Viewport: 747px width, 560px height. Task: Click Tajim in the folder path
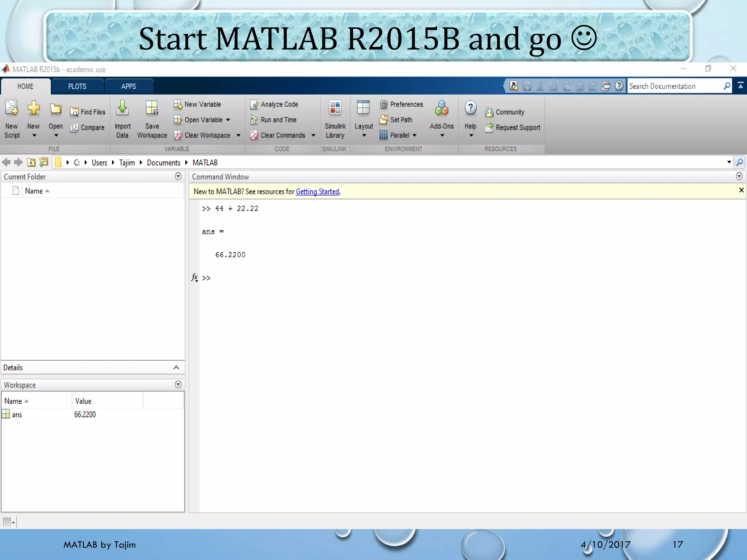[127, 163]
